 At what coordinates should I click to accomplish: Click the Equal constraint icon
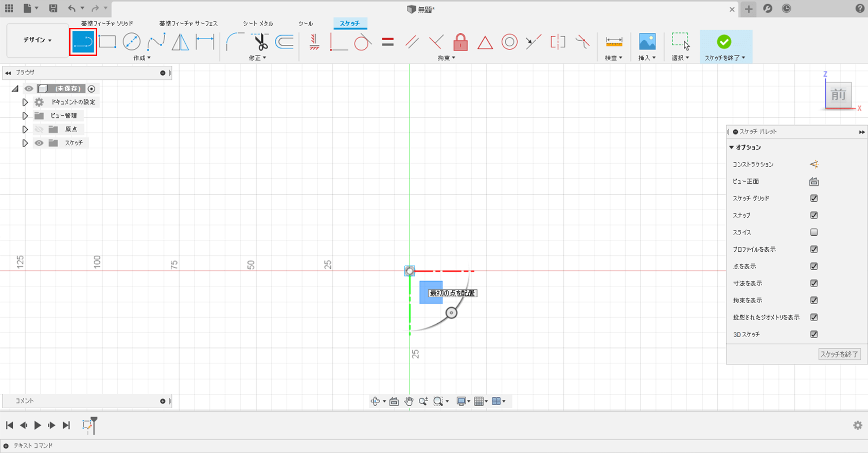click(388, 42)
